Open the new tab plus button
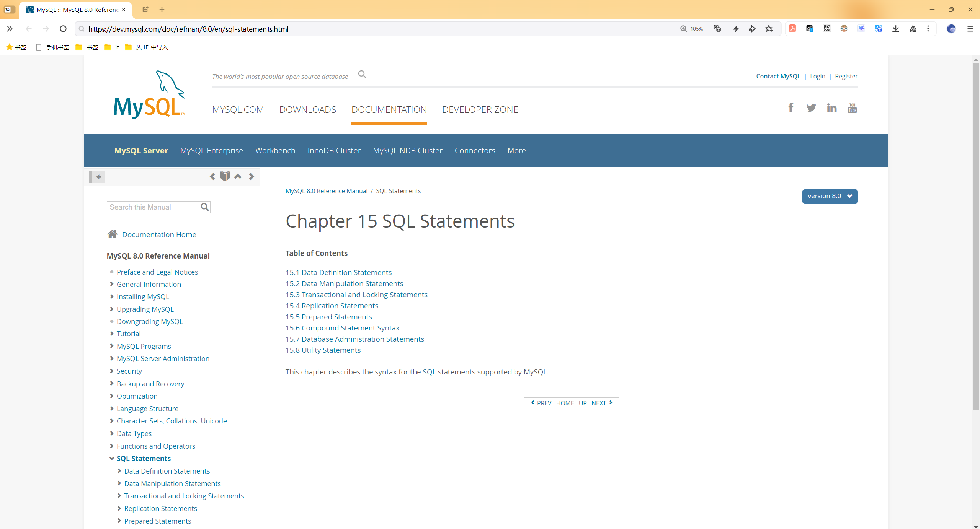Viewport: 980px width, 529px height. pyautogui.click(x=162, y=10)
